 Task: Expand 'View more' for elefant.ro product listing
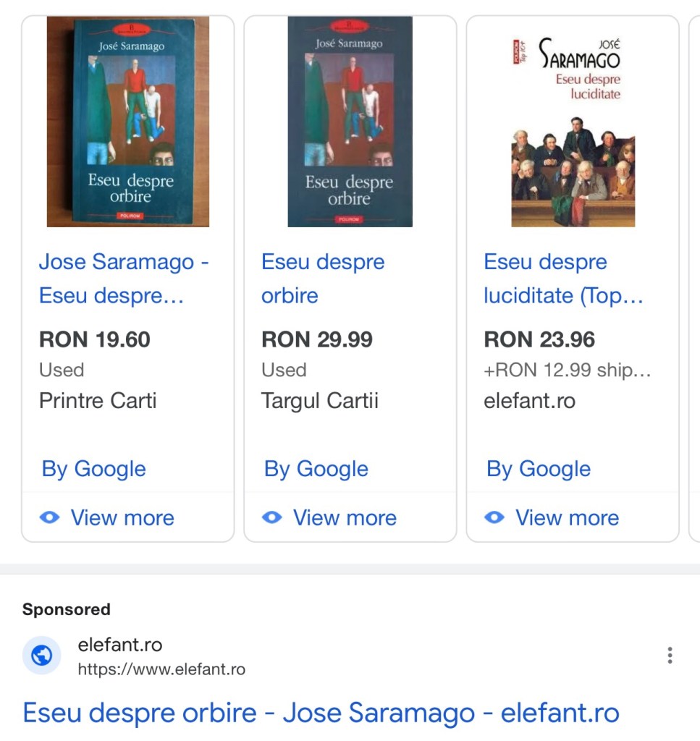(x=567, y=517)
